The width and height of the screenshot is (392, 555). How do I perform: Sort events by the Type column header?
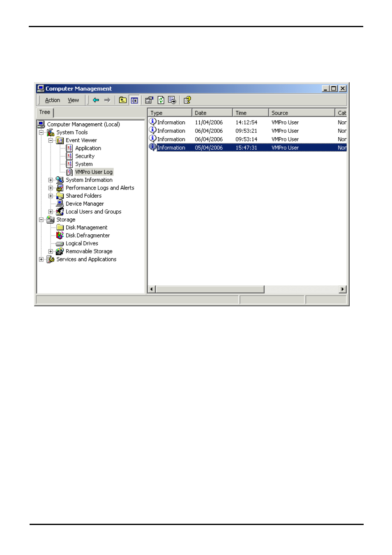point(170,113)
